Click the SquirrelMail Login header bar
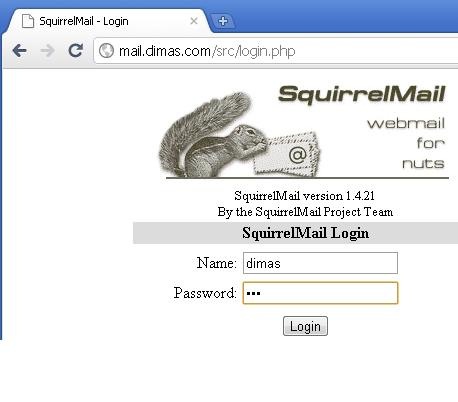 coord(295,233)
